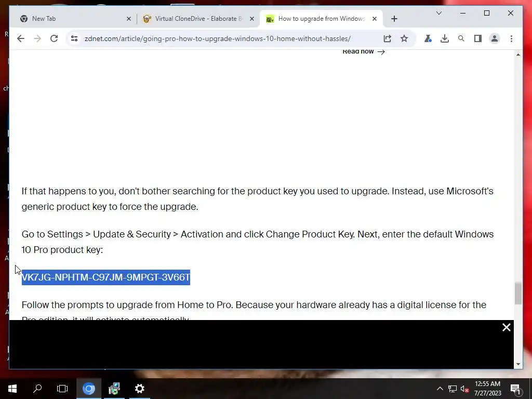Click the zdnet.com address bar URL
532x399 pixels.
[x=218, y=38]
